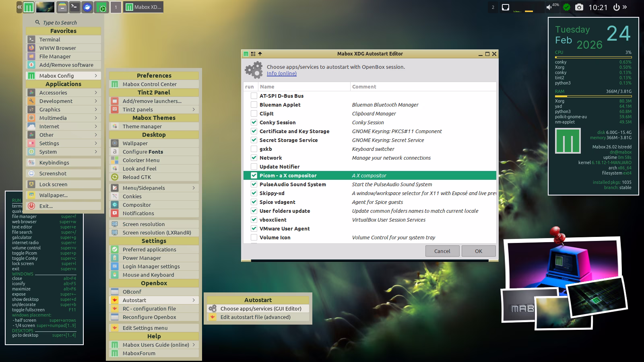Toggle the Volume Icon run checkbox

pyautogui.click(x=254, y=237)
